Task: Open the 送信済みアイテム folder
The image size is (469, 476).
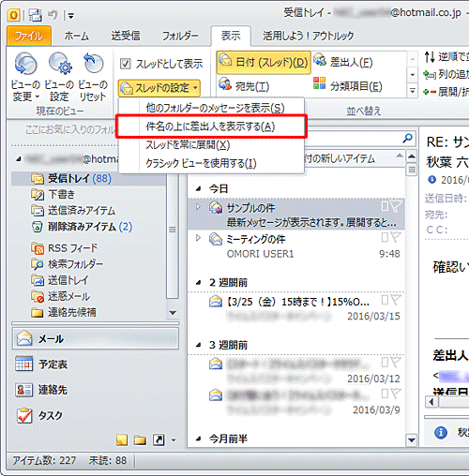Action: pos(73,210)
